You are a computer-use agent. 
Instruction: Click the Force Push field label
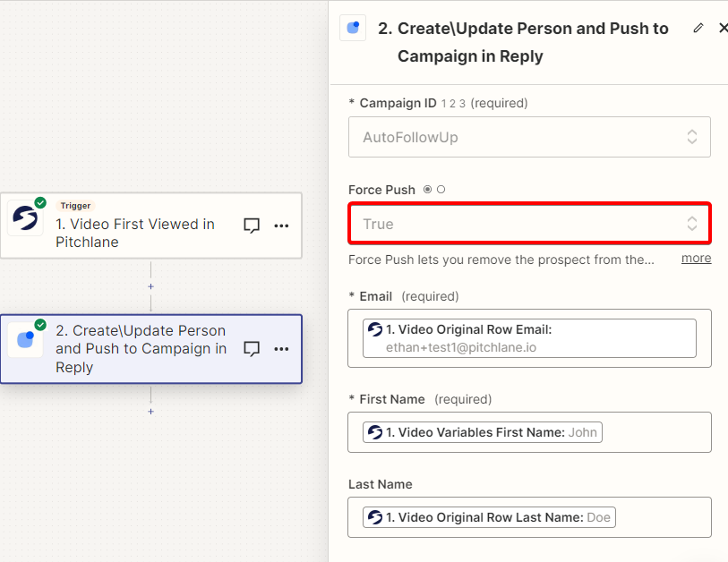click(381, 190)
